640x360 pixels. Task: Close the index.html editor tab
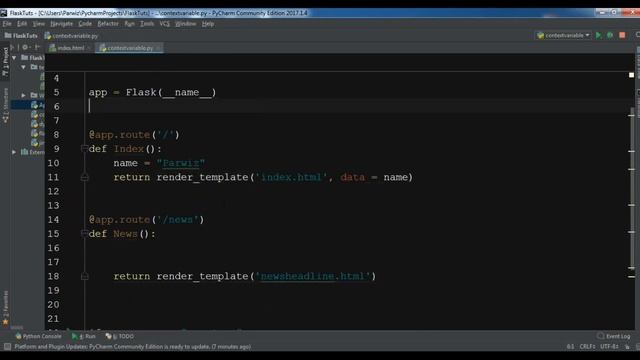point(89,48)
